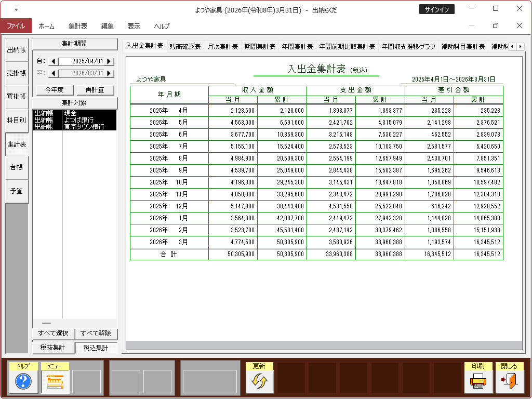Step start date back one period
The height and width of the screenshot is (399, 532).
coord(53,61)
